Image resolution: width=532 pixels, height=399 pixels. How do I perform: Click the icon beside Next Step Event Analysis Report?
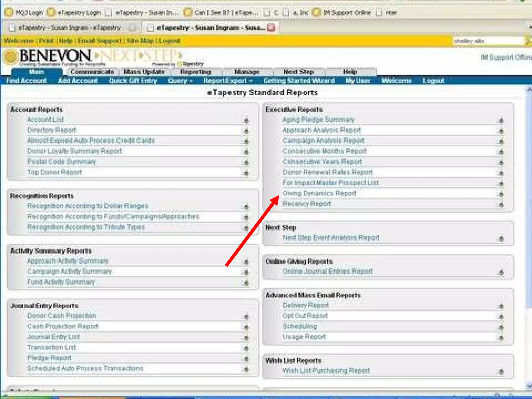[501, 238]
